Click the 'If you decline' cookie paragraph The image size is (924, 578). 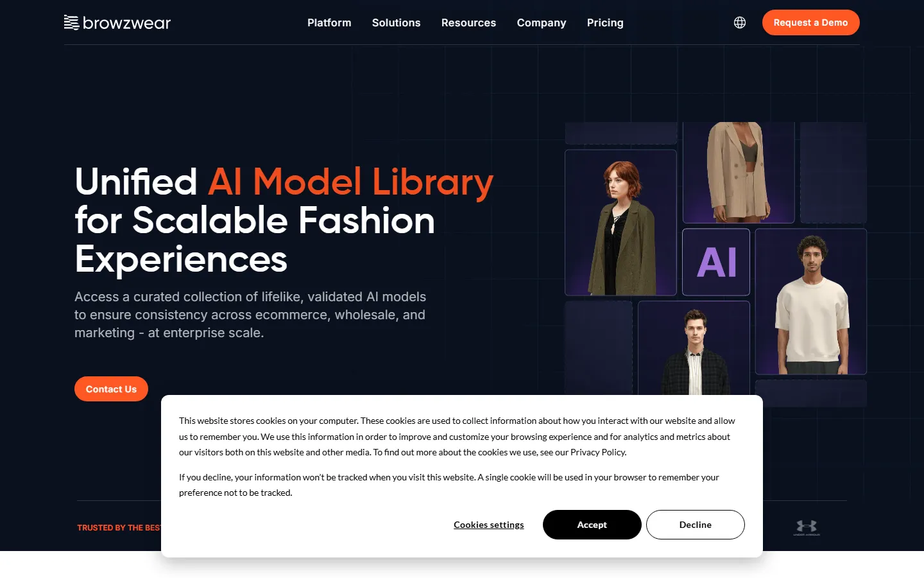[449, 485]
